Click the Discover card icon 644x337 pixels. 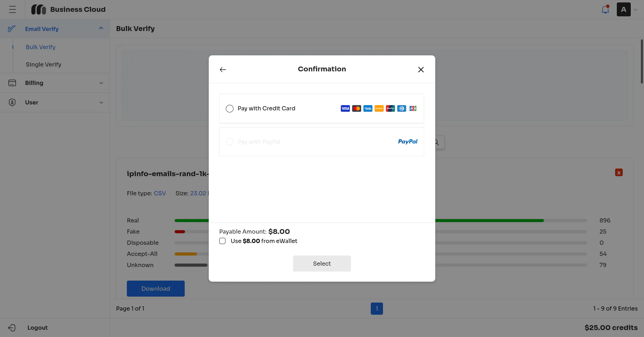(379, 109)
